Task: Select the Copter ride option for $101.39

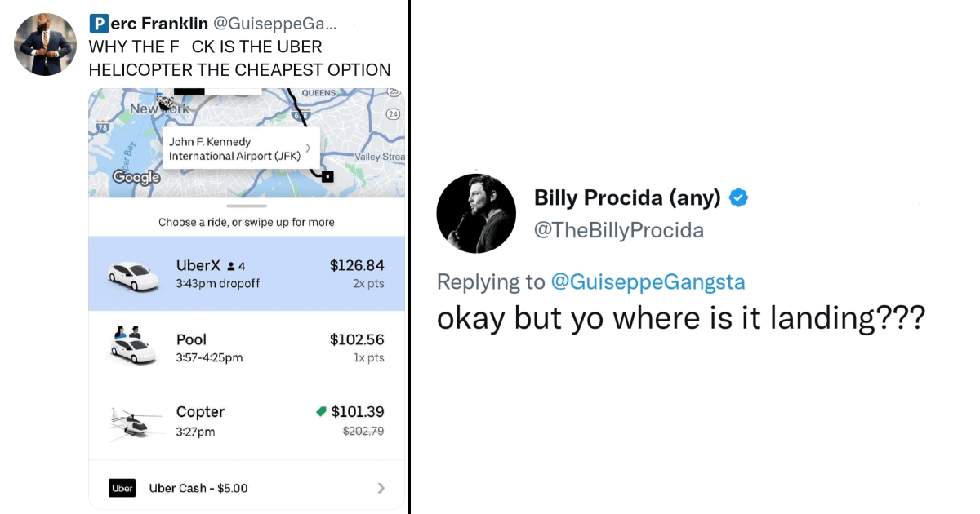Action: 247,420
